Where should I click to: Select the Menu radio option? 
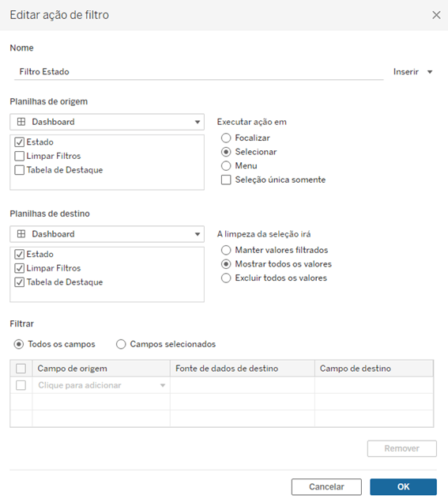(226, 166)
